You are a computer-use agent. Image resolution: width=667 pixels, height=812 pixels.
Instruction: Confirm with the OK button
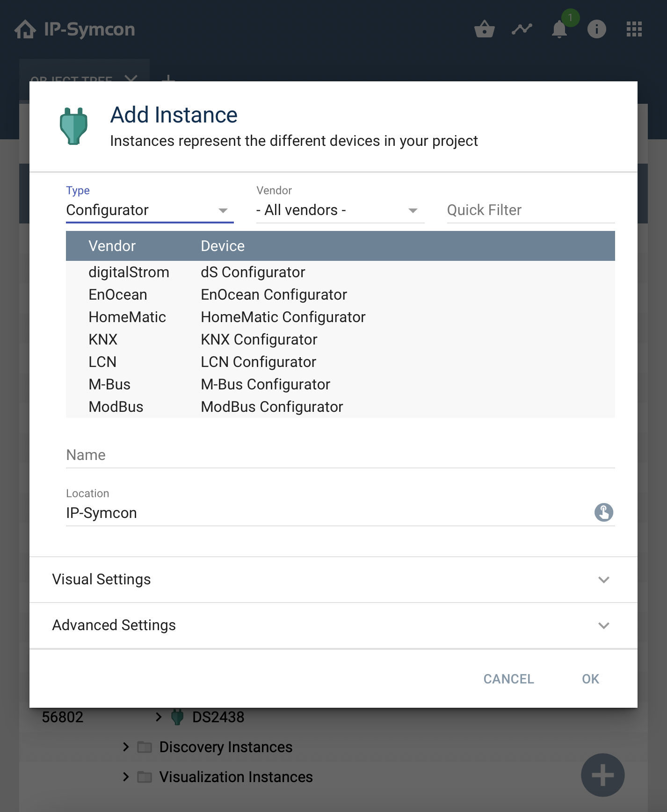(590, 679)
